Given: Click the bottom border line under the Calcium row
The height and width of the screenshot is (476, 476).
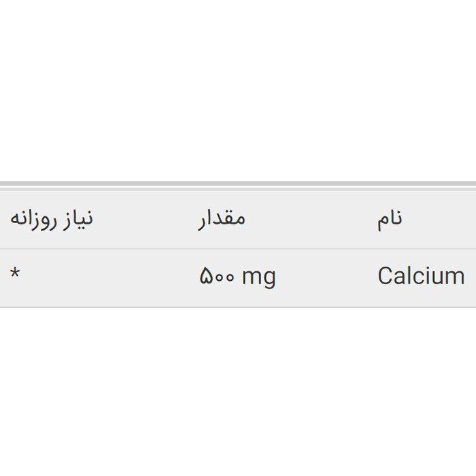Looking at the screenshot, I should pos(238,307).
